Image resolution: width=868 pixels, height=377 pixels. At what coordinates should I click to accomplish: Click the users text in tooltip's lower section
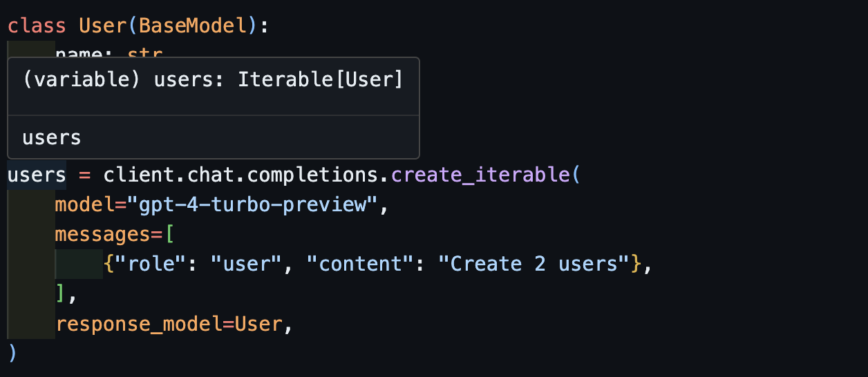tap(52, 137)
